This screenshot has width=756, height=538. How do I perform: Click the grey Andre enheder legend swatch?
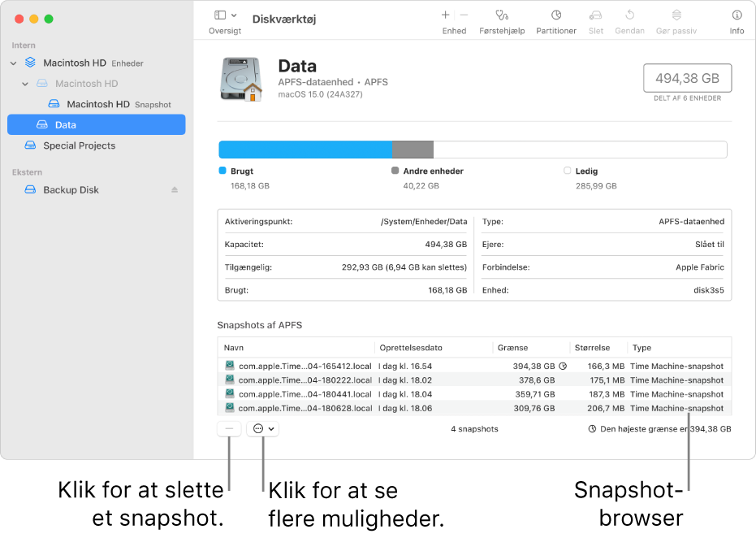click(x=395, y=171)
